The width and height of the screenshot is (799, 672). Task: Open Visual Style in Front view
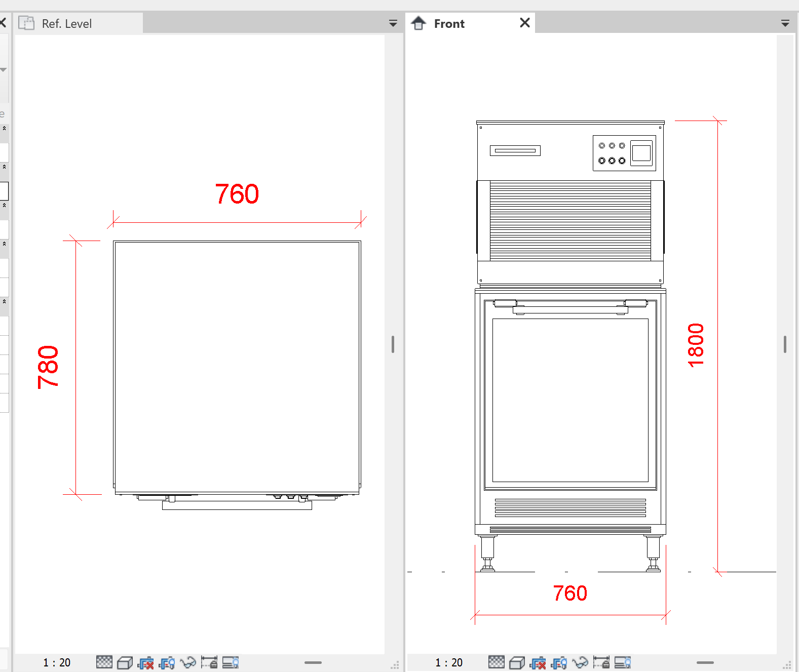coord(517,662)
